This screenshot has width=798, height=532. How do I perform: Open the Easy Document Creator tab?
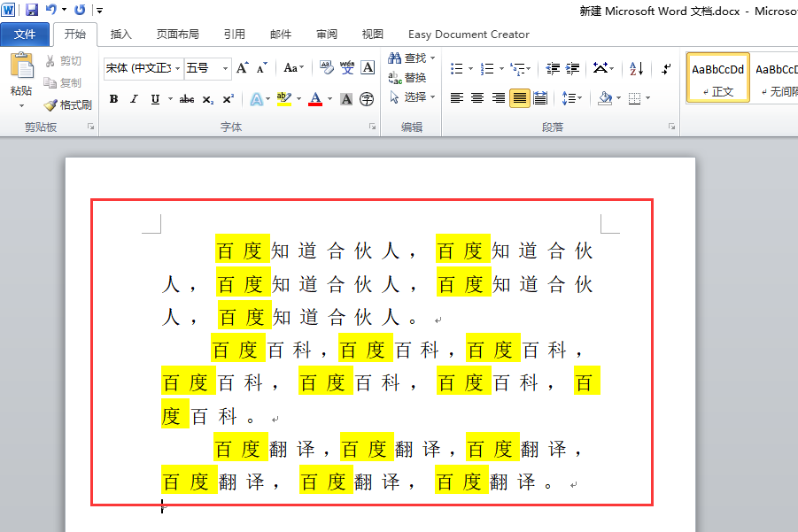(469, 34)
